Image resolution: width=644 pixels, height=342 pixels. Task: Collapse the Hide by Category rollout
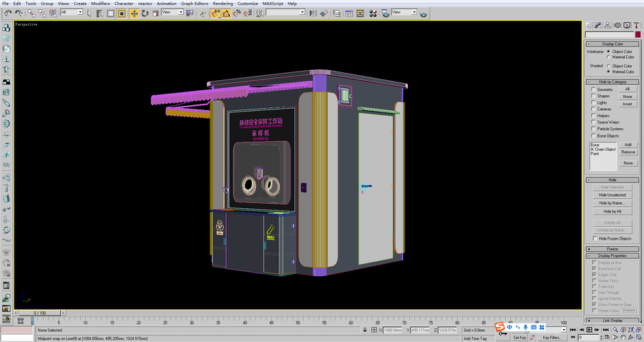[x=613, y=82]
